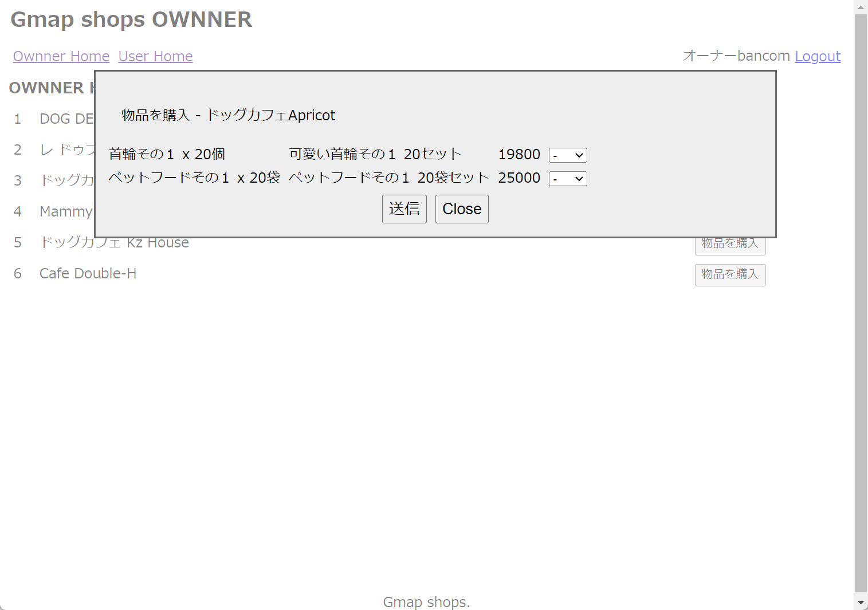Click the description 可愛い首輪その1 20セット

click(375, 154)
